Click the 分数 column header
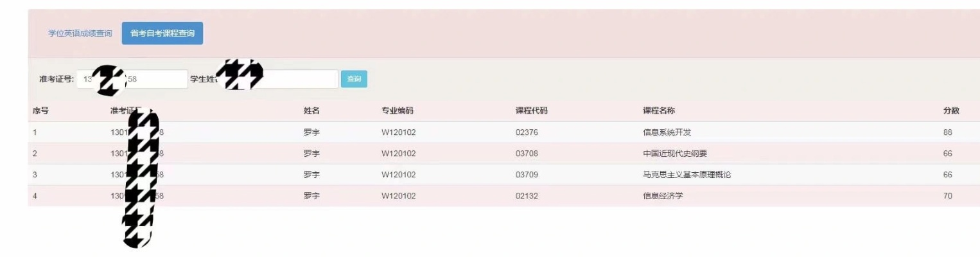 951,111
